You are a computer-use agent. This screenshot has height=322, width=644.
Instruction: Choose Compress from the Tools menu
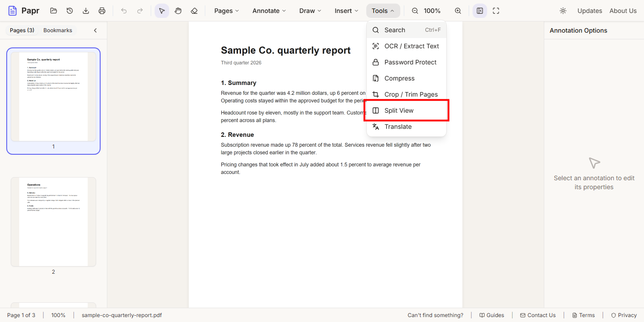pos(407,78)
